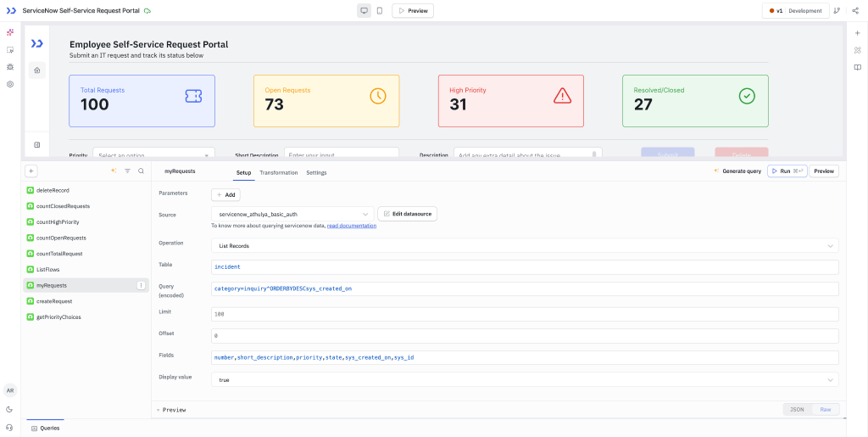Open the inspector icon in left sidebar
The image size is (868, 437).
click(10, 50)
